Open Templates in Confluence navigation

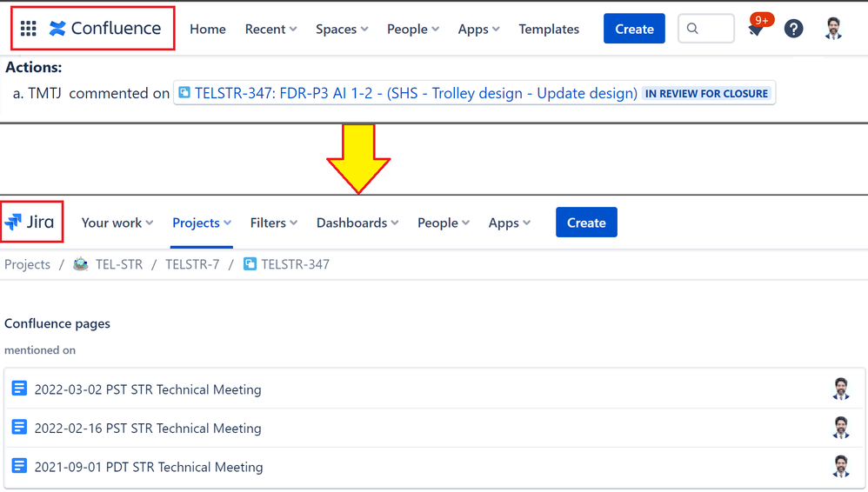click(x=549, y=30)
